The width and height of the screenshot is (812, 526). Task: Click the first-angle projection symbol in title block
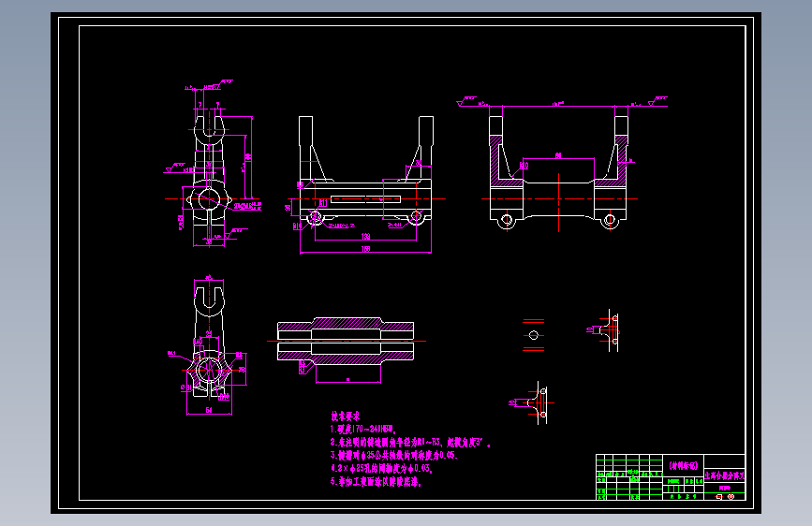[725, 496]
